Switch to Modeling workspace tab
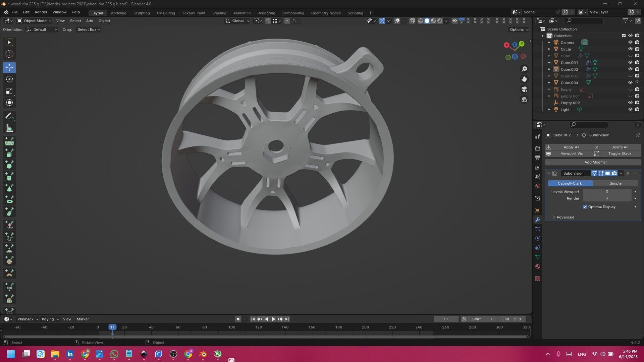This screenshot has height=362, width=644. click(x=118, y=13)
